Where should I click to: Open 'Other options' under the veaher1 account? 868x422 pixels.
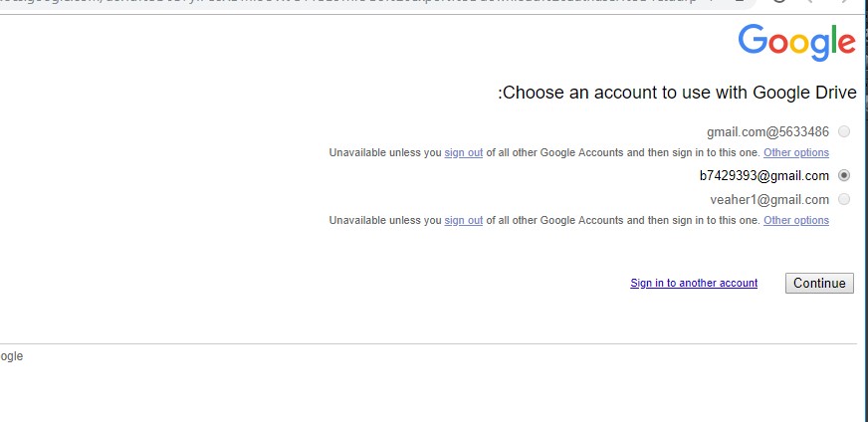pyautogui.click(x=795, y=221)
